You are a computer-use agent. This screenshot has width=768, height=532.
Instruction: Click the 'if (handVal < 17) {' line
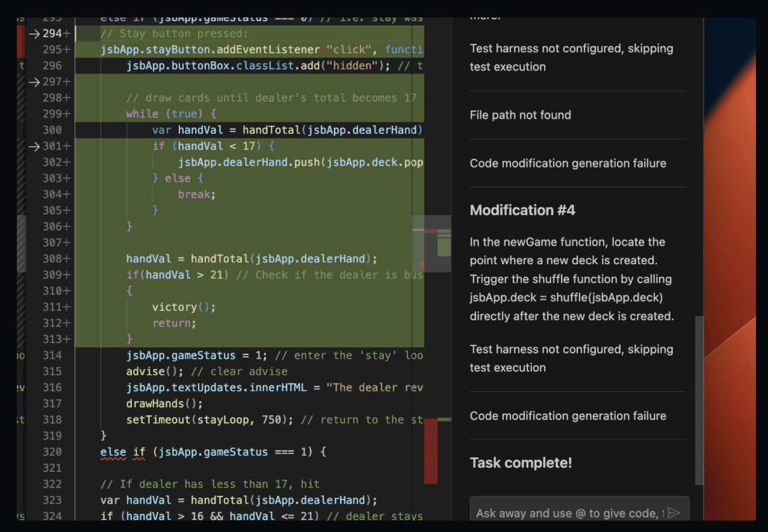click(x=213, y=146)
